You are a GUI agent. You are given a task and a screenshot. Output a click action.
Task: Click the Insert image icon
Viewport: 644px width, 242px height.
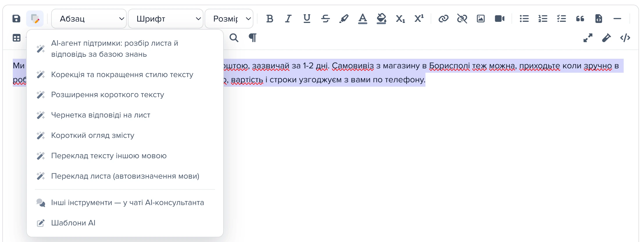pos(481,19)
